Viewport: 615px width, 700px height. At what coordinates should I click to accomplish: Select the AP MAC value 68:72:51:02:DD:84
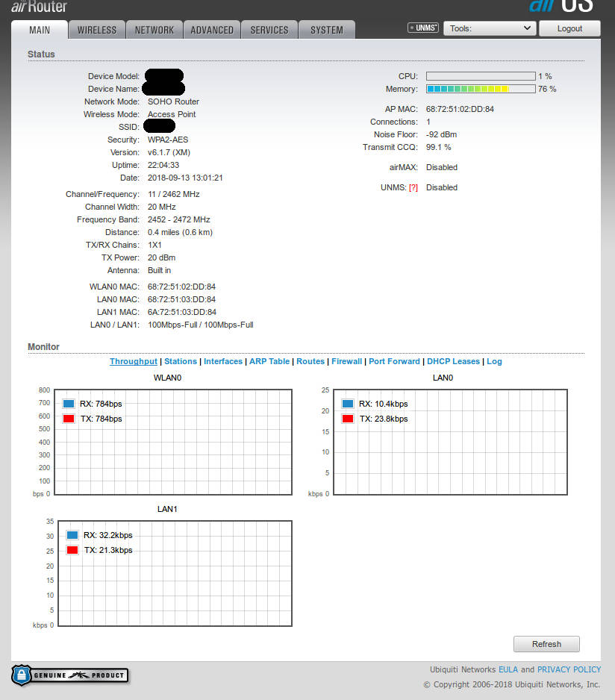(460, 109)
